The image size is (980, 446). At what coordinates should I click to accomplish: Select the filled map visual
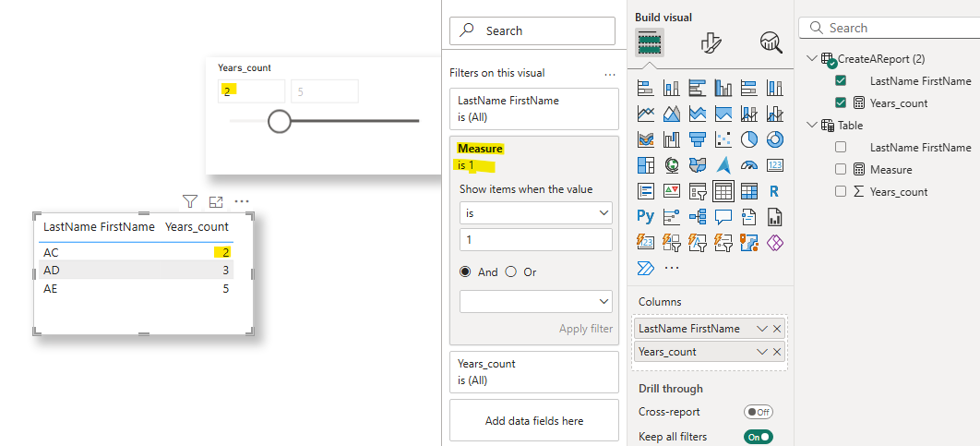[x=698, y=165]
